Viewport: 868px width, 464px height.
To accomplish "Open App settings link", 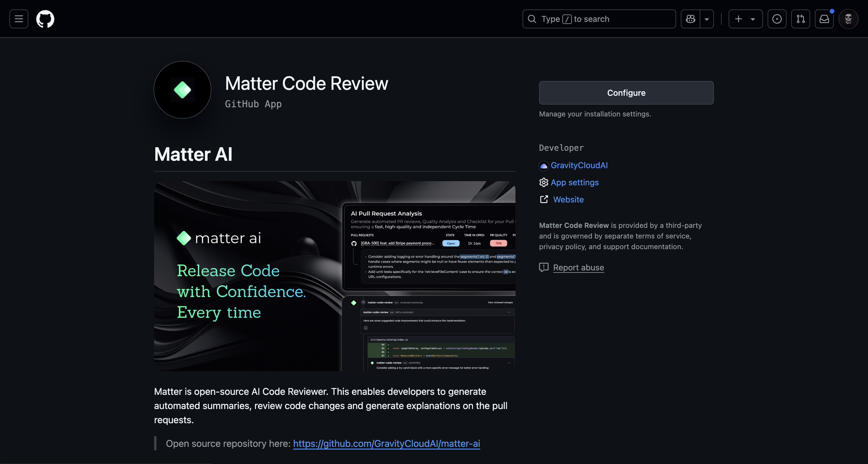I will [x=575, y=182].
